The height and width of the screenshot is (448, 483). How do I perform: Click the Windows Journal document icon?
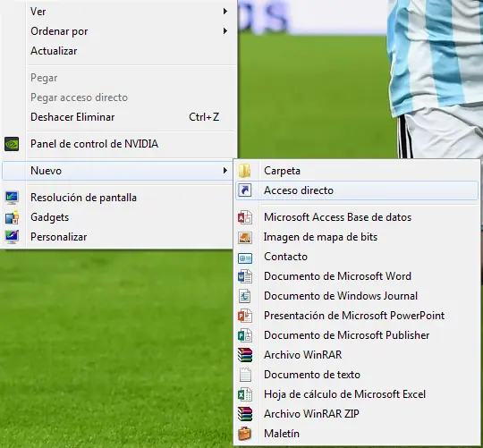(x=245, y=296)
